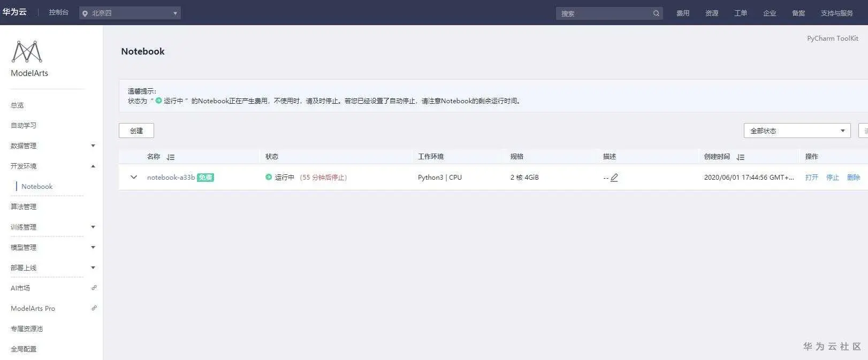The image size is (868, 360).
Task: Click the 规格 column header
Action: pos(516,156)
